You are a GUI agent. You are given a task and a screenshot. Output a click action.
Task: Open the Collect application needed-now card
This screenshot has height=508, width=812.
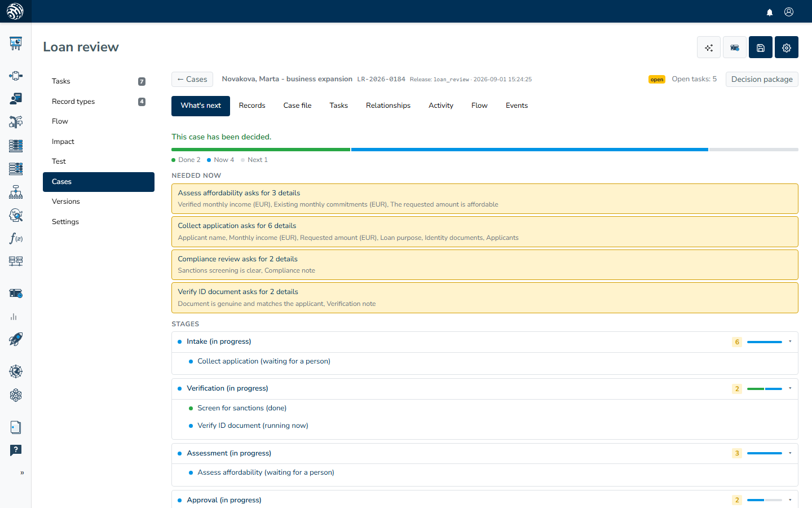[485, 231]
